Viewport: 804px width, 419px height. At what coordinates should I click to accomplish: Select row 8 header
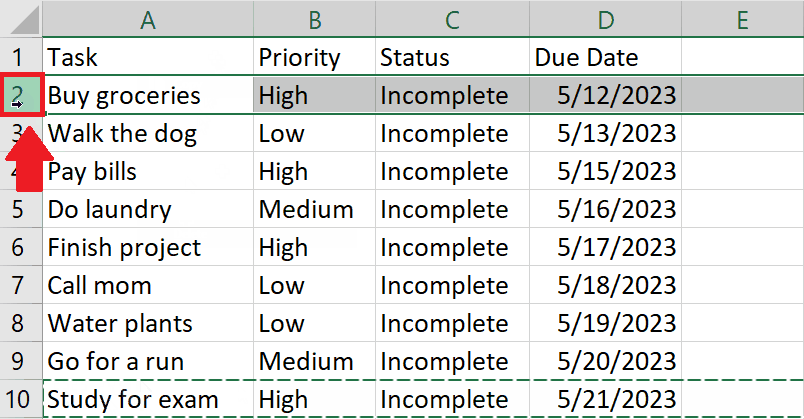(21, 323)
